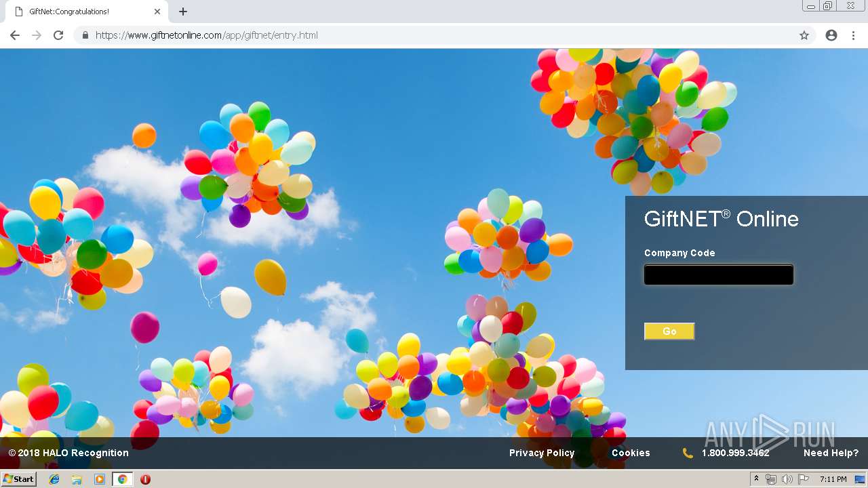The image size is (868, 488).
Task: Open the Cookies footer link
Action: click(x=631, y=453)
